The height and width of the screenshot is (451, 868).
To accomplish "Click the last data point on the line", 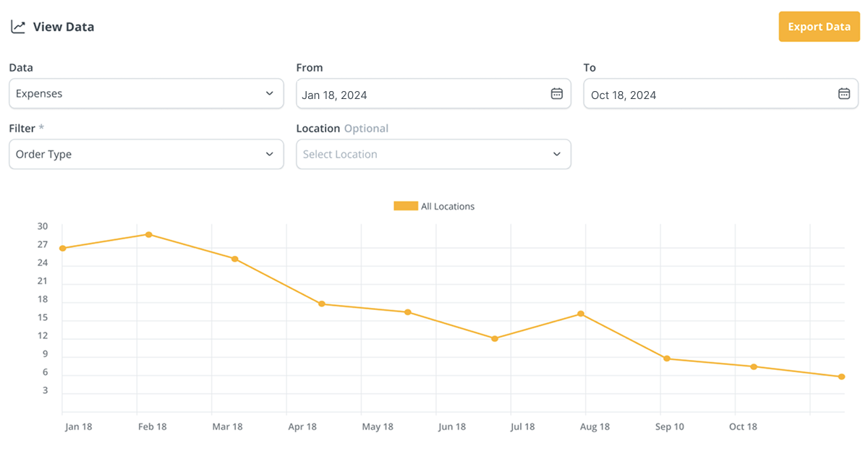I will (x=841, y=377).
